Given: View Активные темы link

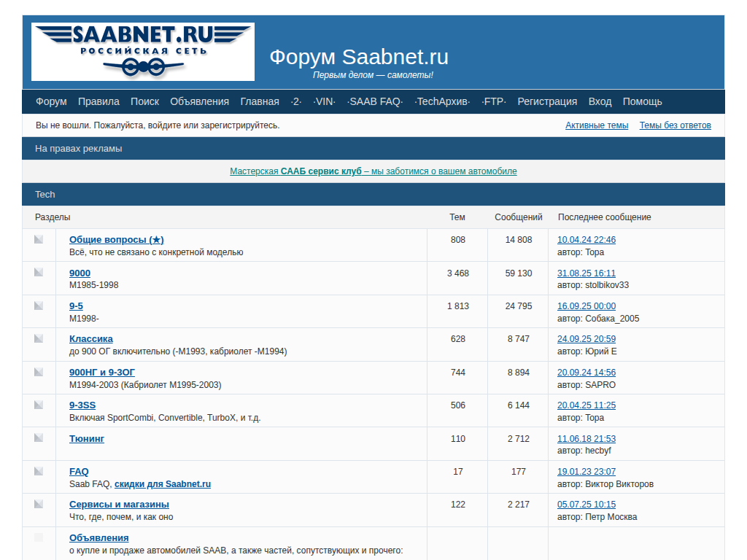Looking at the screenshot, I should point(596,125).
